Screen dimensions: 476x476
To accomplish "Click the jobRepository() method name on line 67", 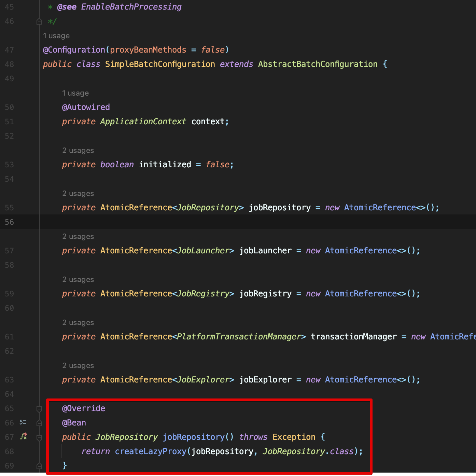I will [194, 437].
